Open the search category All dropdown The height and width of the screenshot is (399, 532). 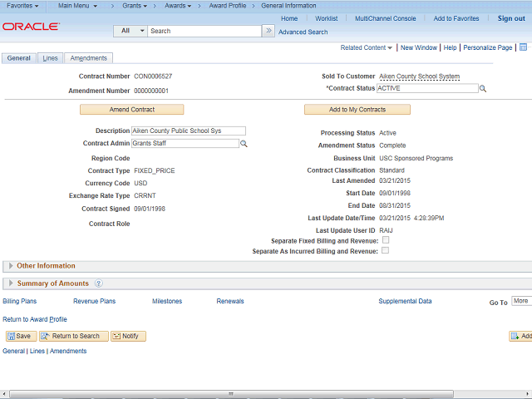pos(131,31)
